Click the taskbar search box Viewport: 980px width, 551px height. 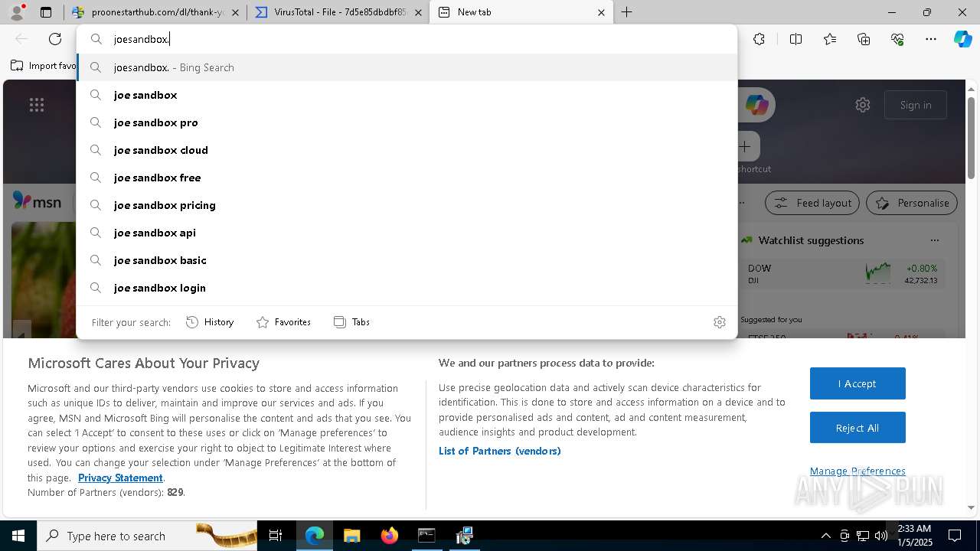148,536
